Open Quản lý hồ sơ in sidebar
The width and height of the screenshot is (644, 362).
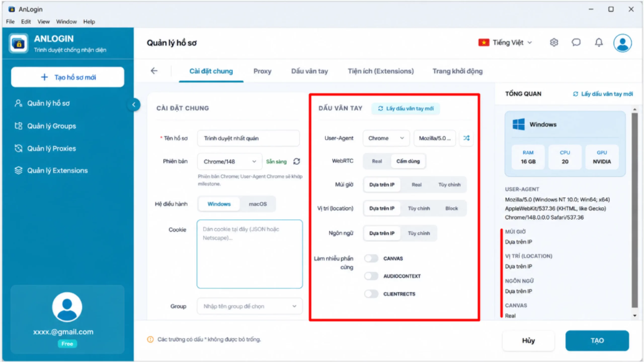[x=42, y=103]
